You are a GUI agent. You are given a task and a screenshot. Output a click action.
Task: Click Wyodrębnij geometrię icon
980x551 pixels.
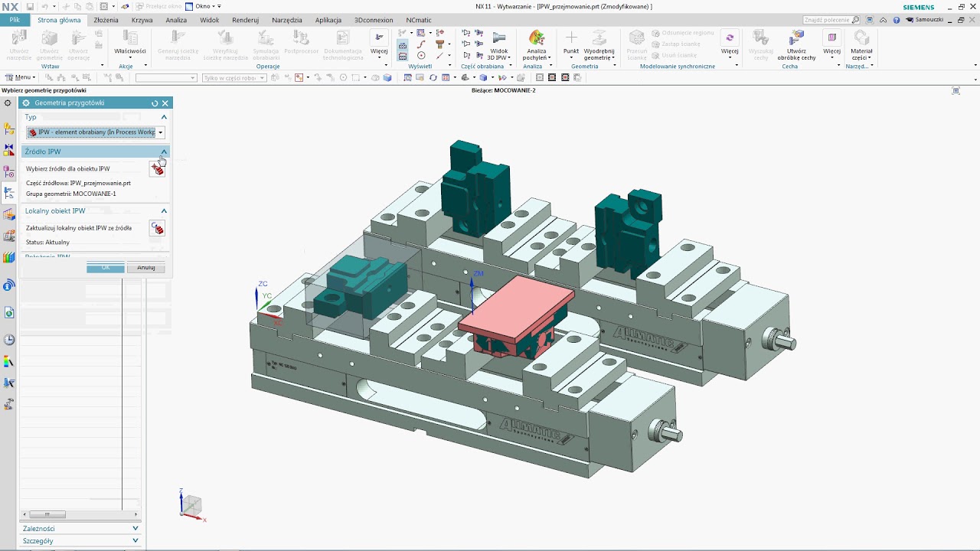(x=599, y=37)
